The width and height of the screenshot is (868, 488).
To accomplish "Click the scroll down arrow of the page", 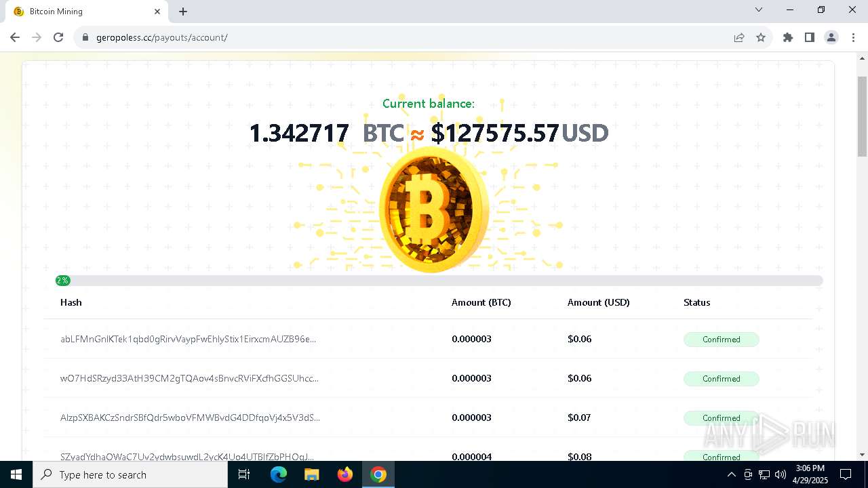I will tap(862, 455).
